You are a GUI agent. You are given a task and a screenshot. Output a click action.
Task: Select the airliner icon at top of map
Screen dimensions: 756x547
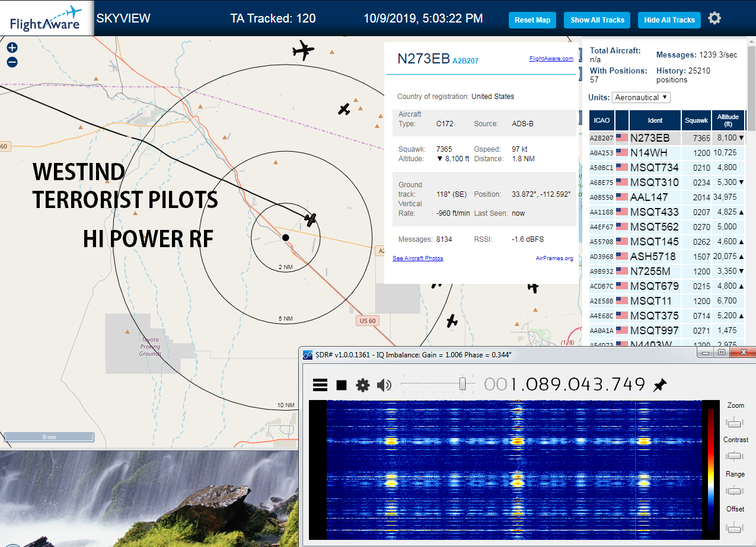[x=303, y=50]
